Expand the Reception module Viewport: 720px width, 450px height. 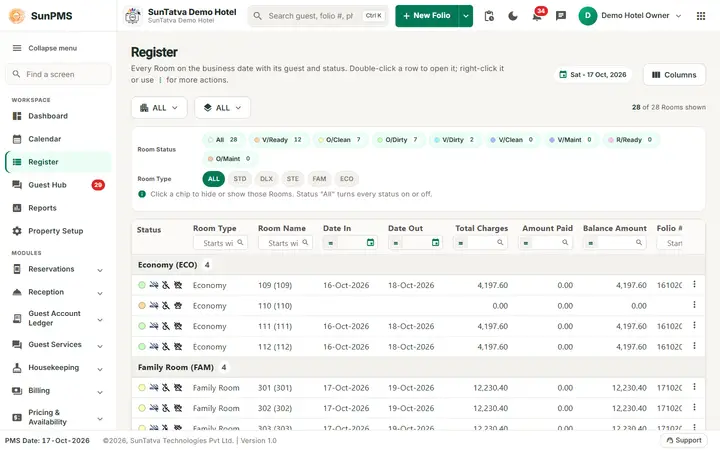coord(58,292)
